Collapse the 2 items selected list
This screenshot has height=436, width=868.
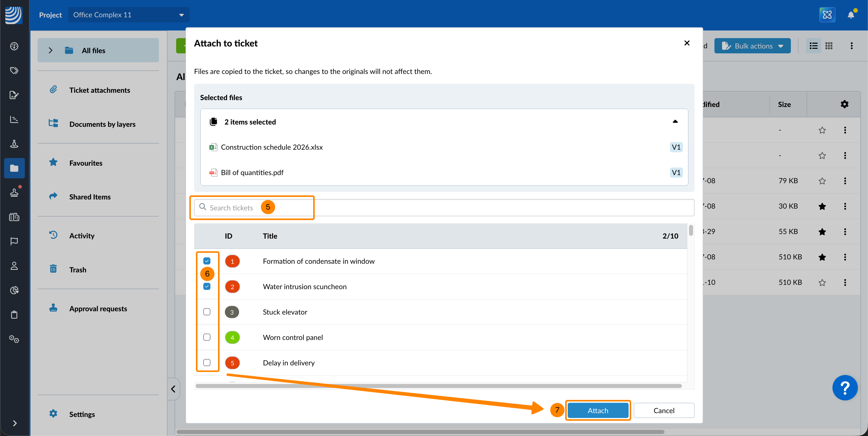click(x=675, y=122)
